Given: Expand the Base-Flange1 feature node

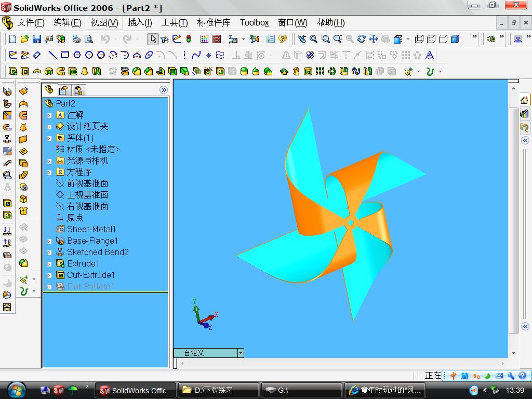Looking at the screenshot, I should pyautogui.click(x=49, y=241).
